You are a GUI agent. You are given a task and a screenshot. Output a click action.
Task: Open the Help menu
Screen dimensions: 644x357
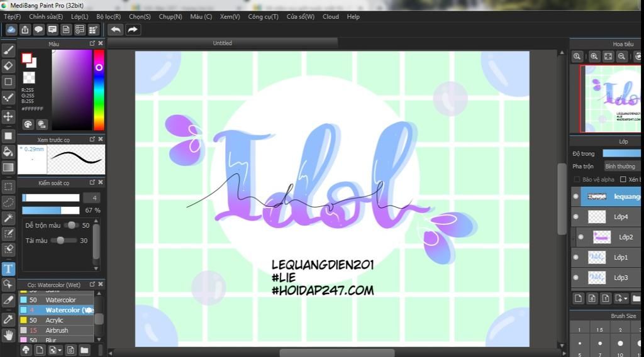pyautogui.click(x=353, y=17)
